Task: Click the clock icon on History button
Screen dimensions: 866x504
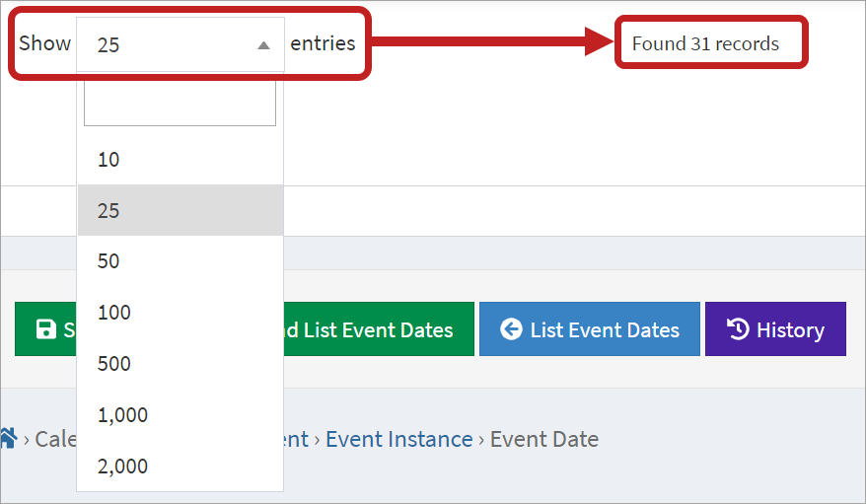Action: [x=737, y=329]
